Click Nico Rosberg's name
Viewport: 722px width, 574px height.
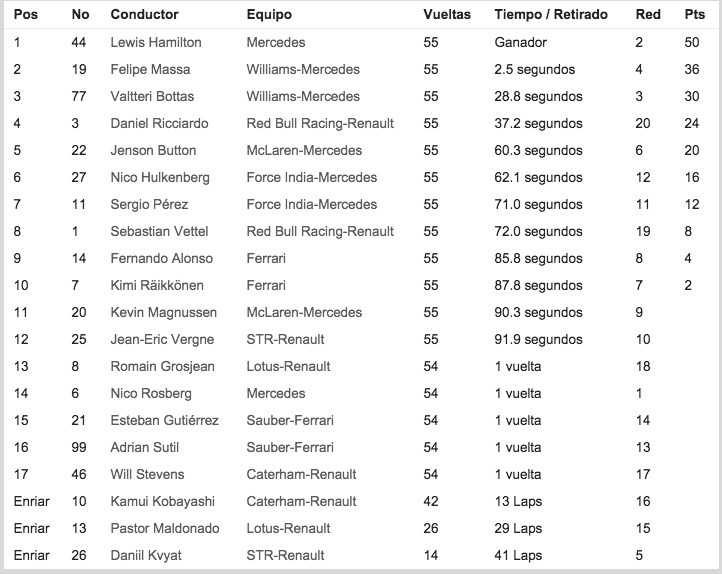(151, 393)
